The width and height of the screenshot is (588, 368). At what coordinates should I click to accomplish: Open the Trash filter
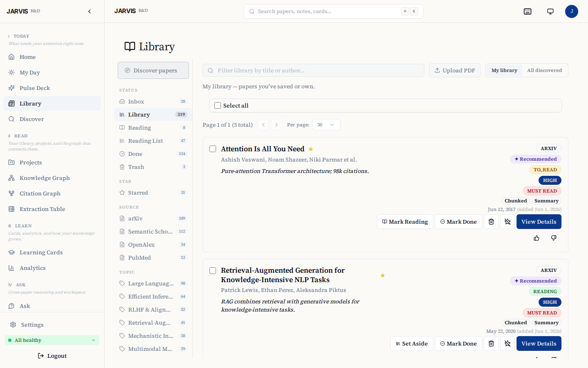tap(153, 167)
